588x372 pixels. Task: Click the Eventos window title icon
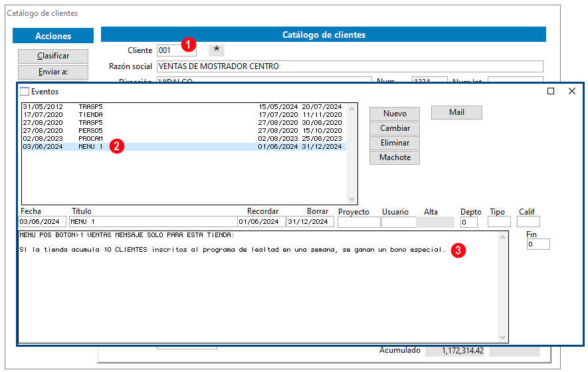point(25,92)
